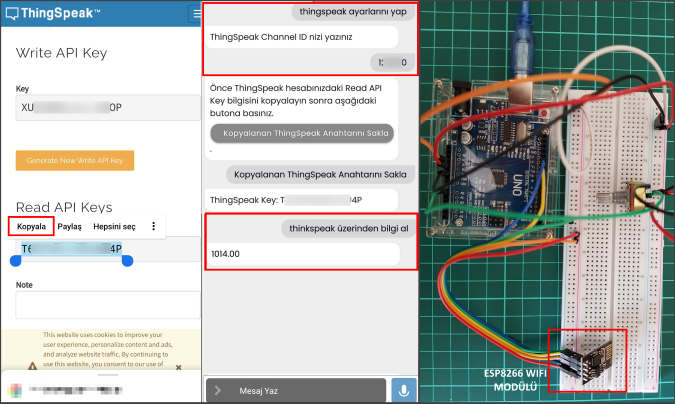675x404 pixels.
Task: Choose Paylaş in the selection menu
Action: coord(69,227)
